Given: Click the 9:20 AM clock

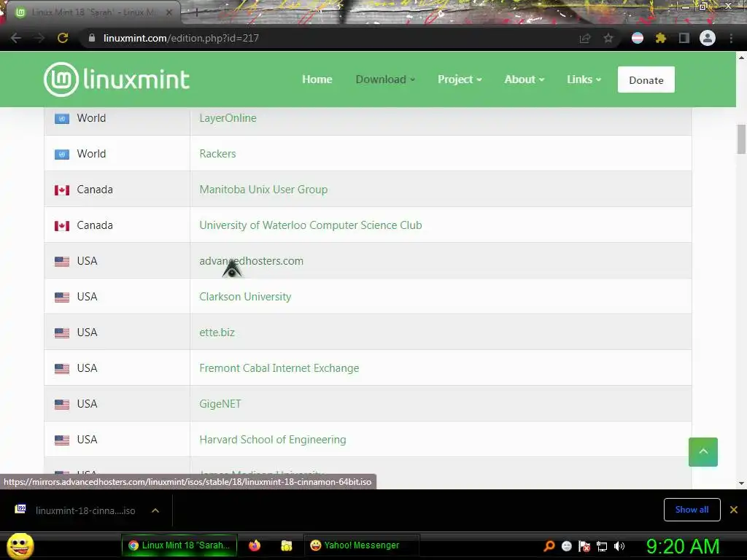Looking at the screenshot, I should (683, 546).
